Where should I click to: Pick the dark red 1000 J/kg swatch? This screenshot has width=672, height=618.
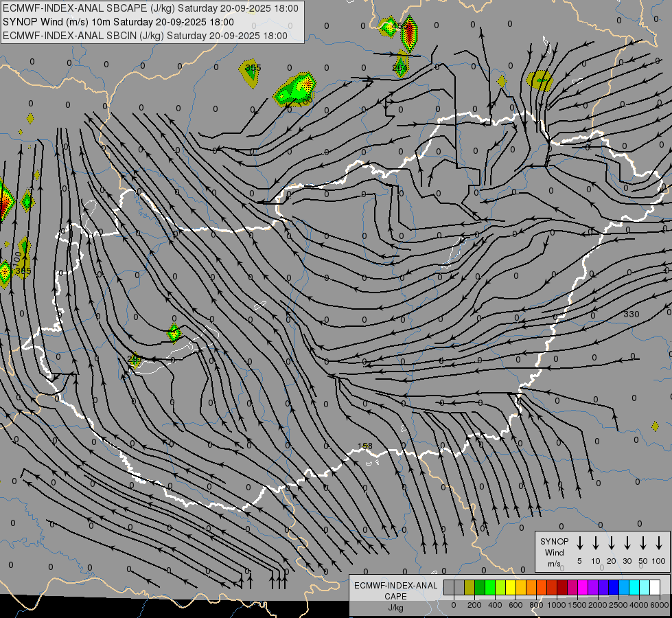point(562,587)
